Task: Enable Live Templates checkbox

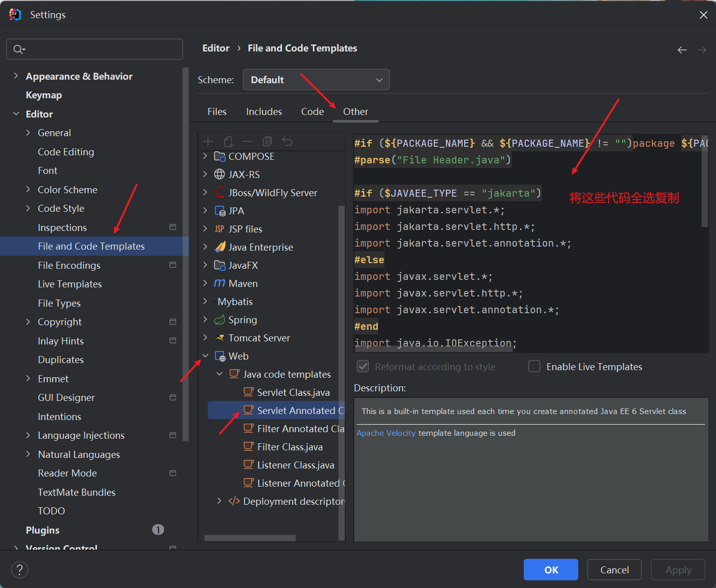Action: (534, 367)
